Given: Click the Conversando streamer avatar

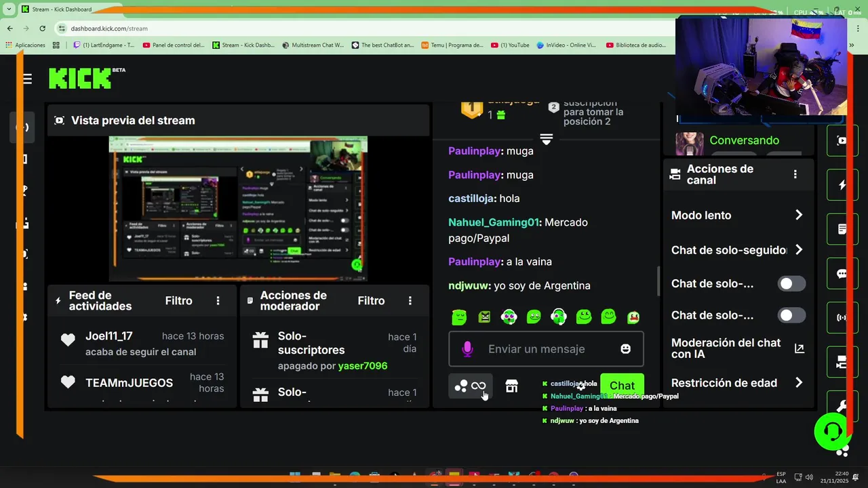Looking at the screenshot, I should pos(690,143).
